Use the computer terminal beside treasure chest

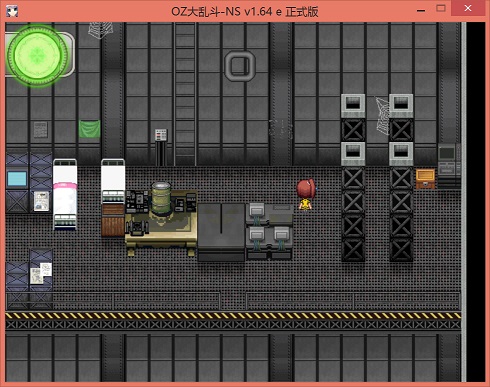449,166
